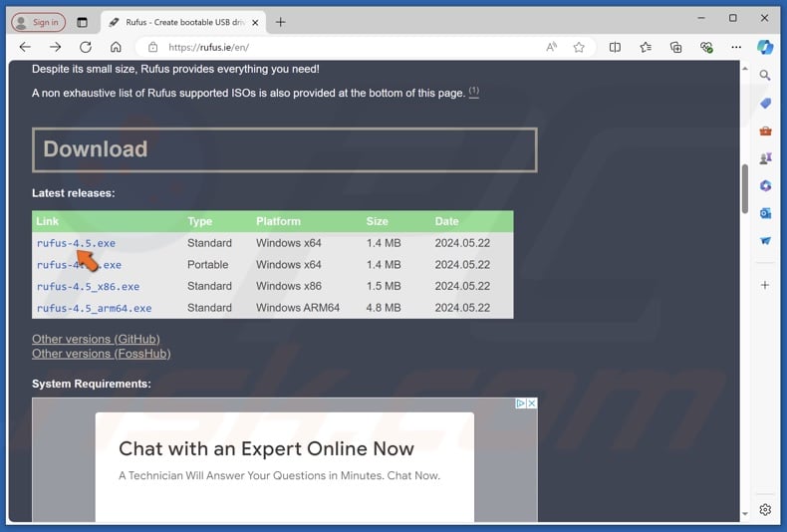Click the System Requirements heading
The height and width of the screenshot is (532, 787).
pyautogui.click(x=92, y=384)
